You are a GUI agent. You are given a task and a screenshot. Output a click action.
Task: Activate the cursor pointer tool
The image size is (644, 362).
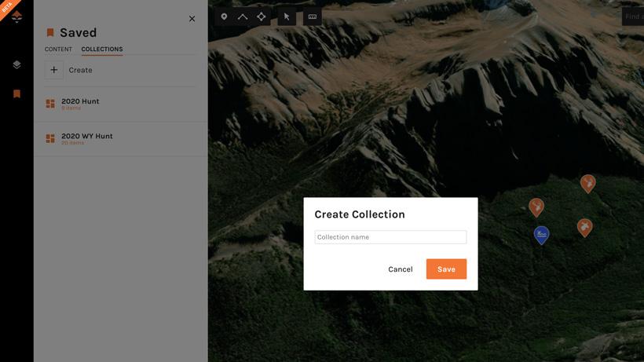[287, 16]
